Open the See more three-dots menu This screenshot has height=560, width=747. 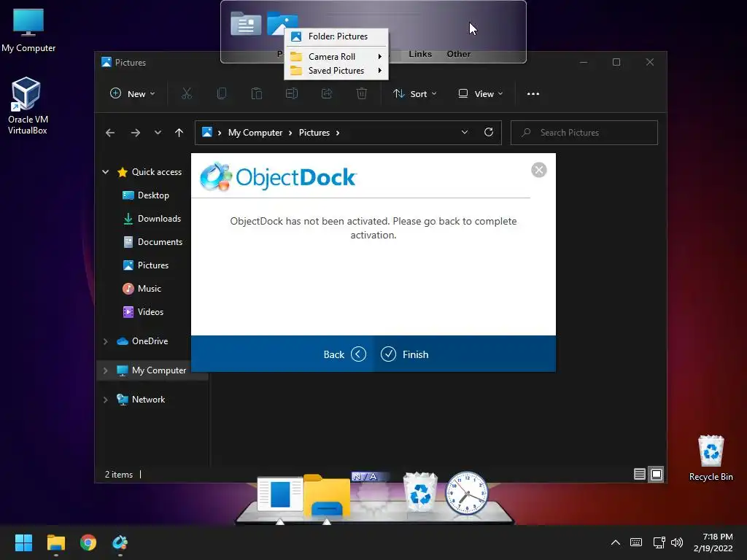[x=533, y=94]
